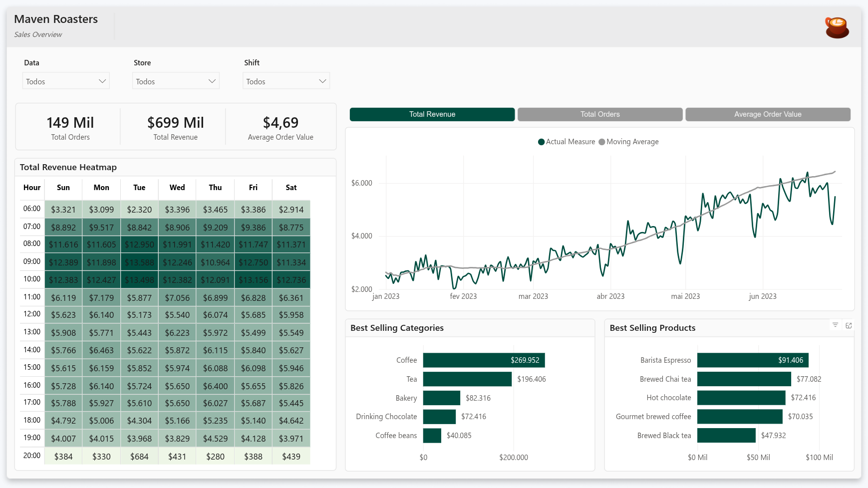The width and height of the screenshot is (868, 488).
Task: Click the heatmap cell $12.950
Action: [139, 245]
